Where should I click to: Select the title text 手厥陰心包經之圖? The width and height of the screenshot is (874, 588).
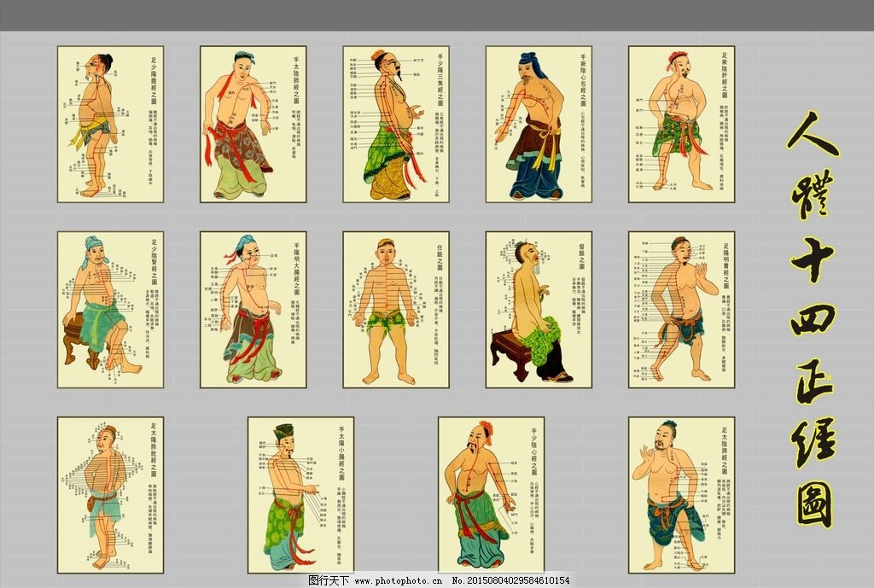(583, 79)
